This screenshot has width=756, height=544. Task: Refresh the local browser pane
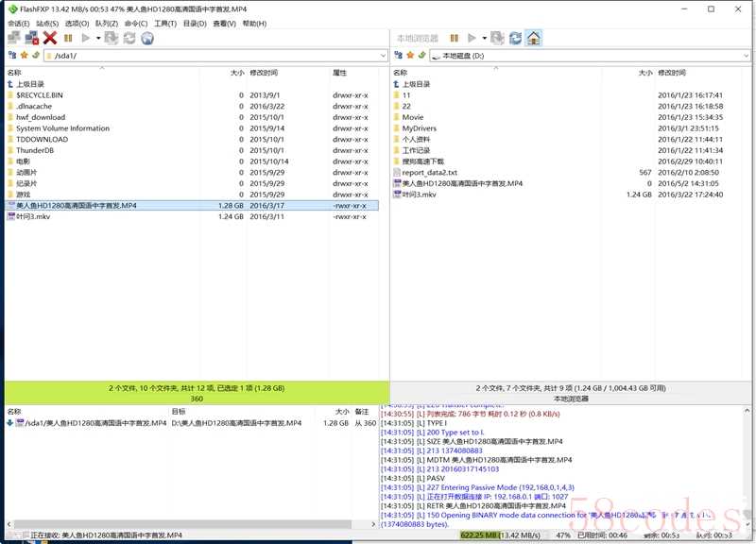515,38
